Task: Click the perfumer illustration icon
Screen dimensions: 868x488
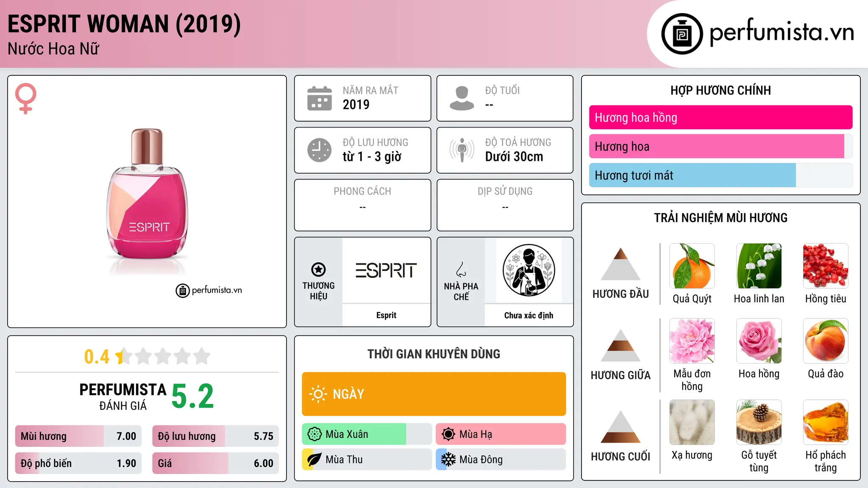Action: (529, 270)
